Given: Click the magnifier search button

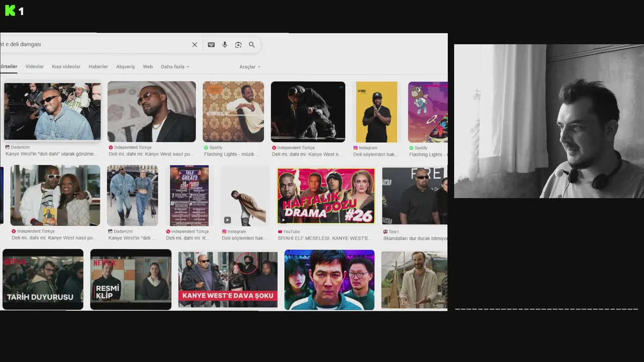Looking at the screenshot, I should click(x=252, y=45).
